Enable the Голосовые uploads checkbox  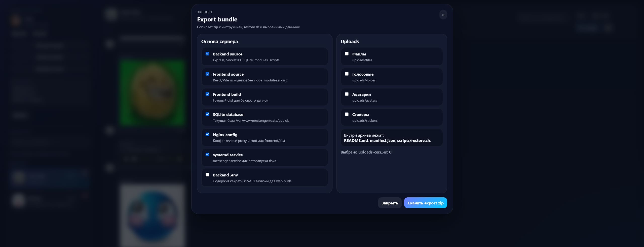[x=347, y=74]
